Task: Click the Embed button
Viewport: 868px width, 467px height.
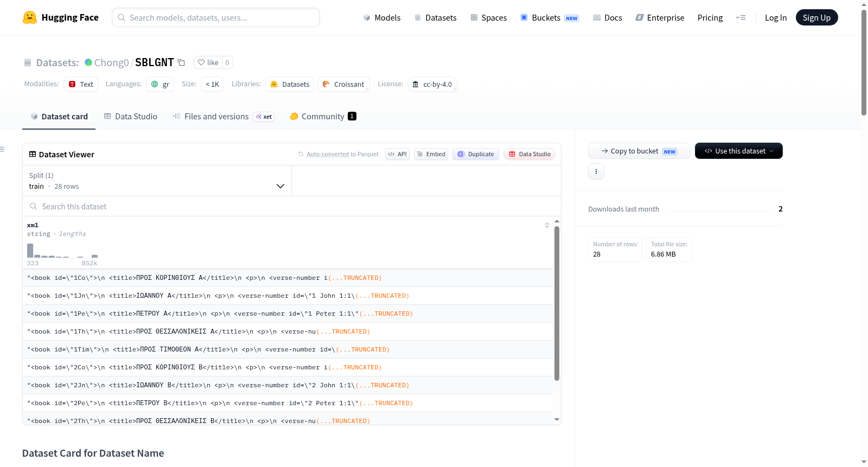Action: click(431, 154)
